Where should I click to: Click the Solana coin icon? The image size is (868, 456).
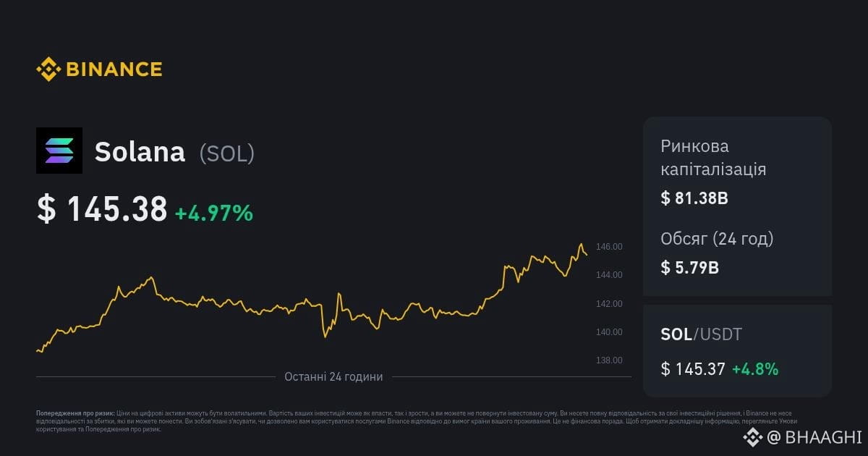tap(59, 151)
